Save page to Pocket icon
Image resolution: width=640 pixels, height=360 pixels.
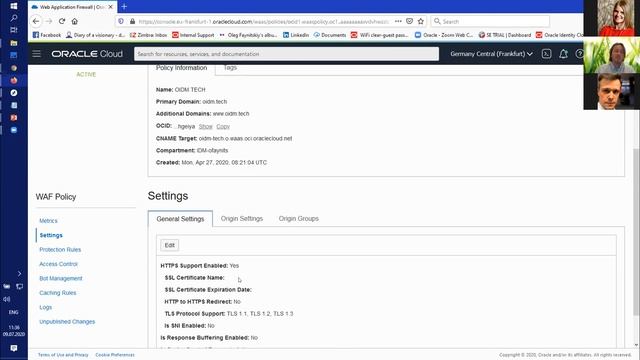(409, 21)
